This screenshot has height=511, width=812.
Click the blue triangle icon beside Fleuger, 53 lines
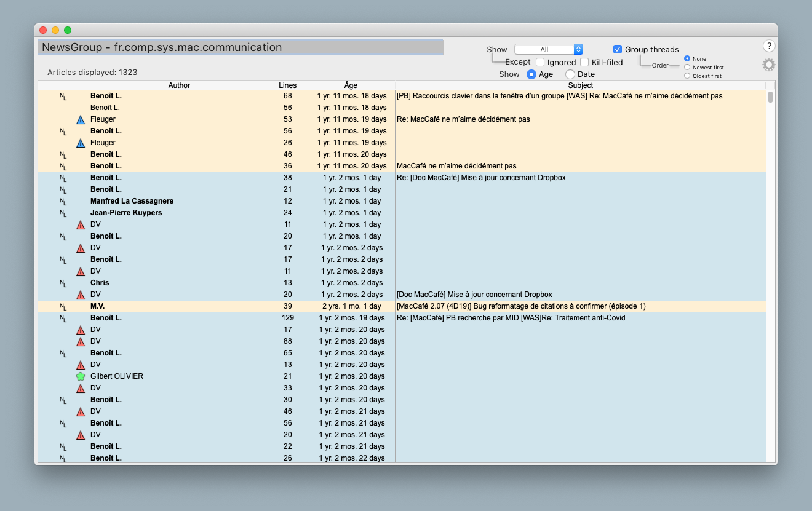80,119
